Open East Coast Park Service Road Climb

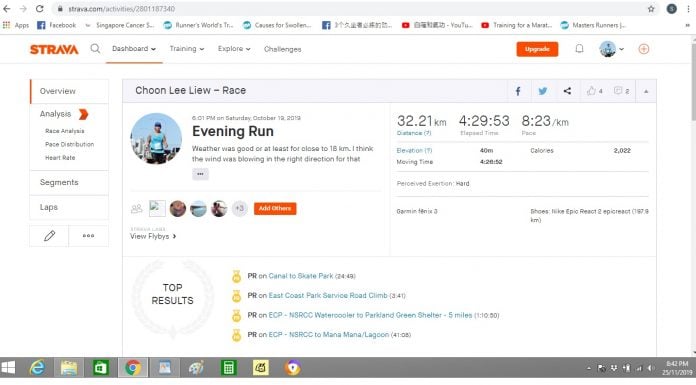[x=328, y=295]
